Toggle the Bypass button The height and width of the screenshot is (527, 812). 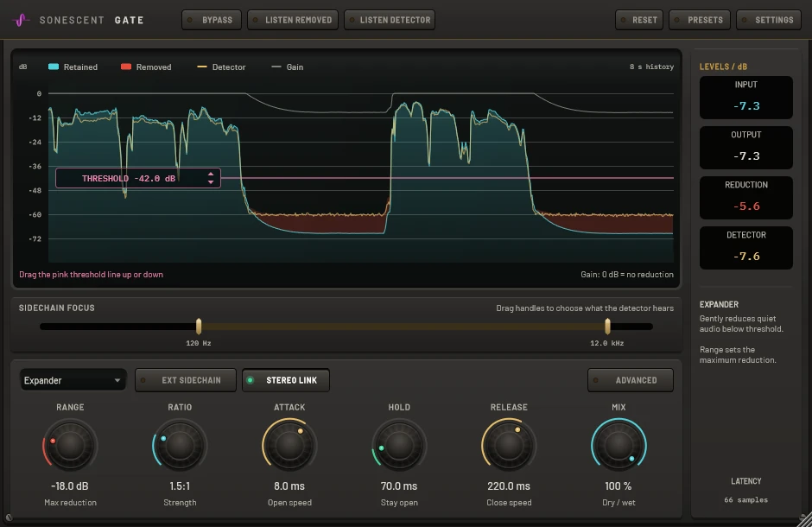coord(212,20)
